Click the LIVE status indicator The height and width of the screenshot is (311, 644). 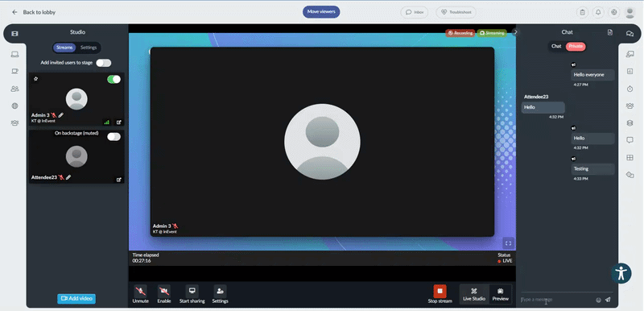[x=505, y=261]
